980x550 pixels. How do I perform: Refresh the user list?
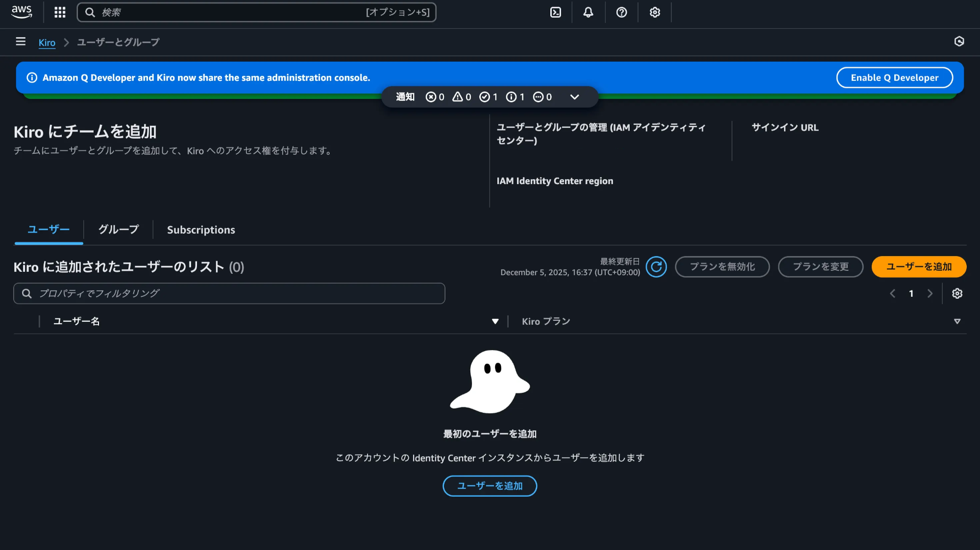pyautogui.click(x=656, y=267)
